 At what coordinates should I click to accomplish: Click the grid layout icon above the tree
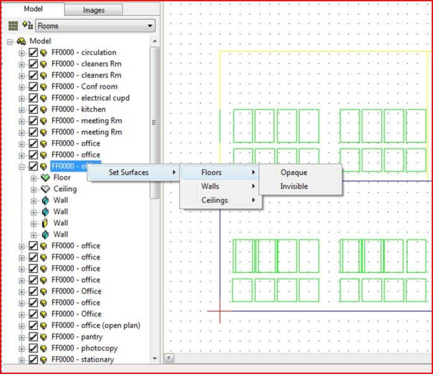click(13, 26)
